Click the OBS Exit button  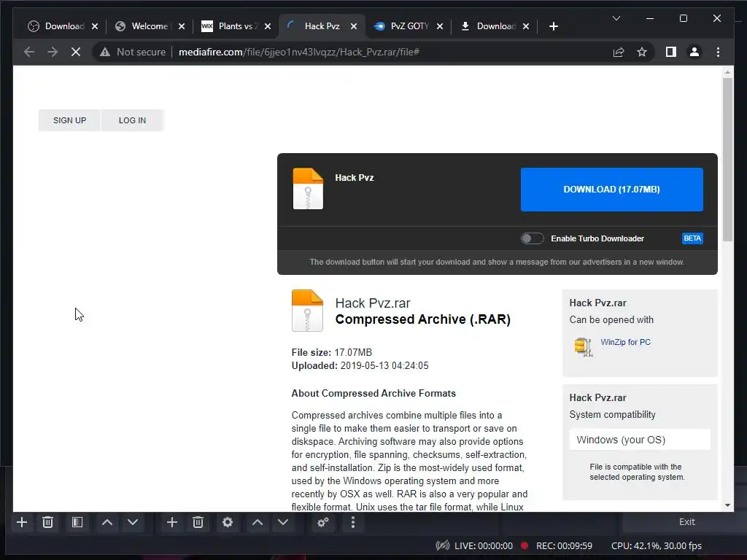(x=686, y=522)
